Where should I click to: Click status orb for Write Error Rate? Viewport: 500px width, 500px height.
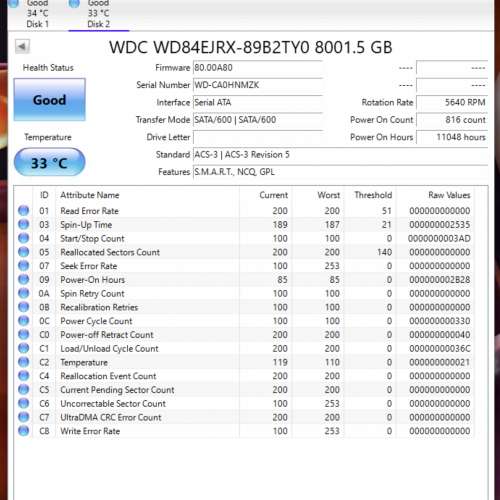point(23,431)
